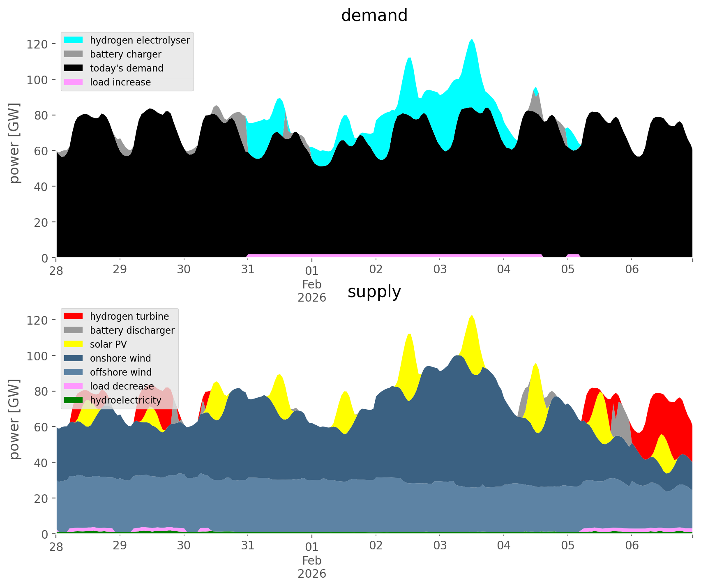This screenshot has width=701, height=588.
Task: Click the 31 date tick on demand chart
Action: [x=247, y=270]
